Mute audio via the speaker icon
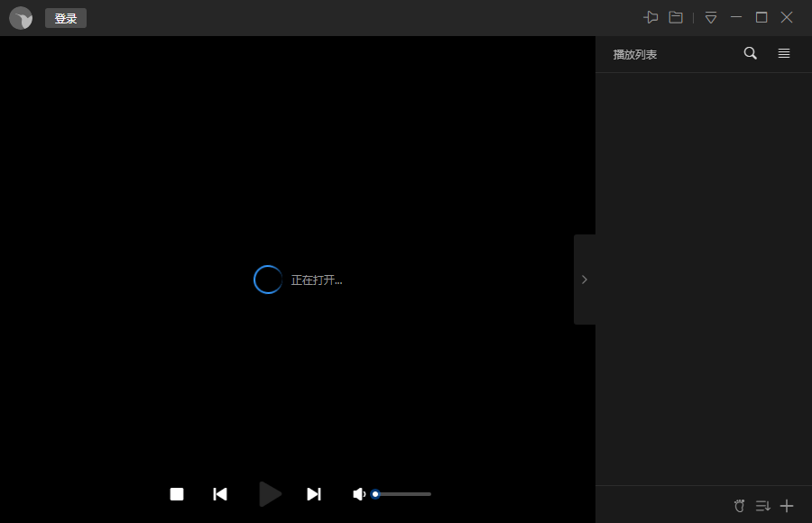This screenshot has width=812, height=523. click(x=359, y=494)
